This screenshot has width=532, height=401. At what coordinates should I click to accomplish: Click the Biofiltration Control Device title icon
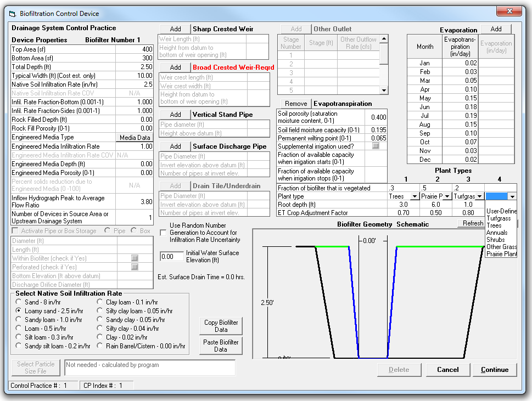pos(13,14)
